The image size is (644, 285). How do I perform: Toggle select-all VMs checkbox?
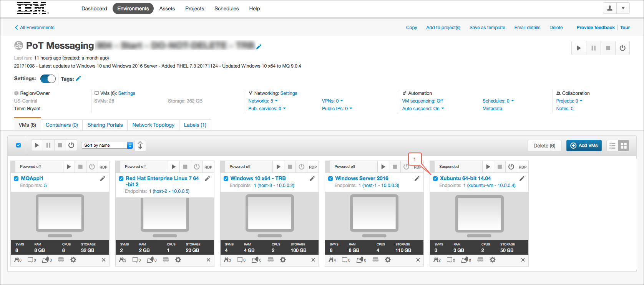click(x=18, y=145)
